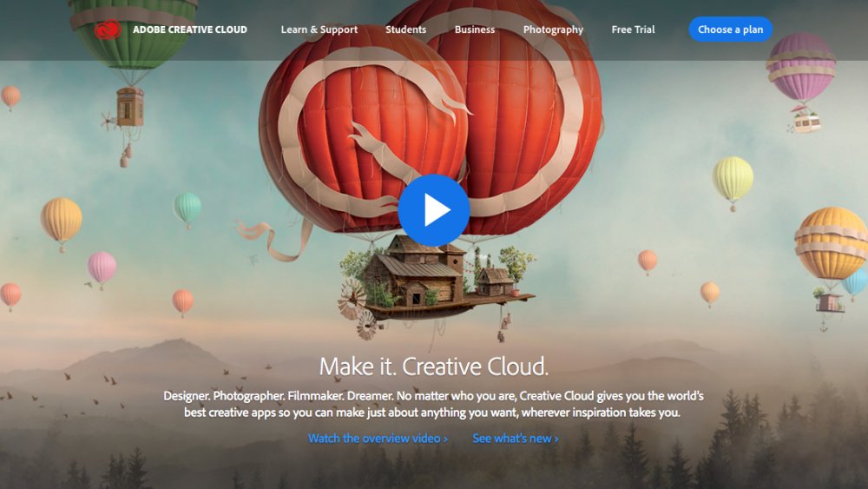Open the See what's new link
Screen dimensions: 868x489
516,438
